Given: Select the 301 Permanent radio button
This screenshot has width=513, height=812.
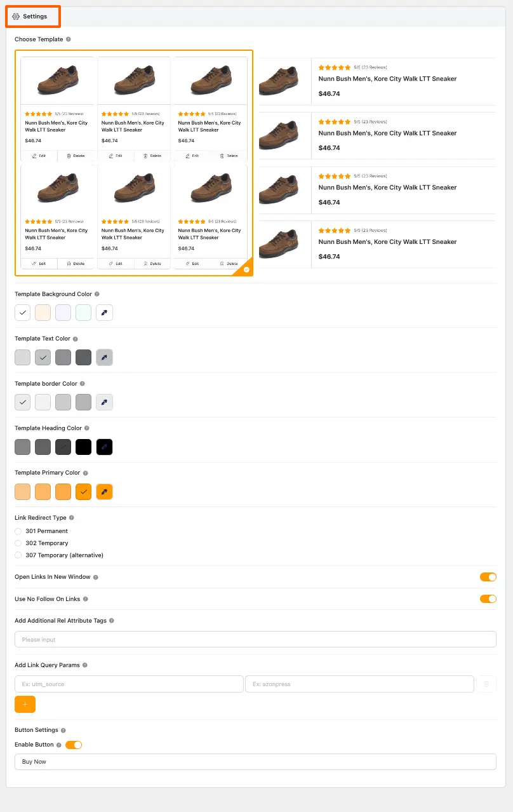Looking at the screenshot, I should [18, 531].
